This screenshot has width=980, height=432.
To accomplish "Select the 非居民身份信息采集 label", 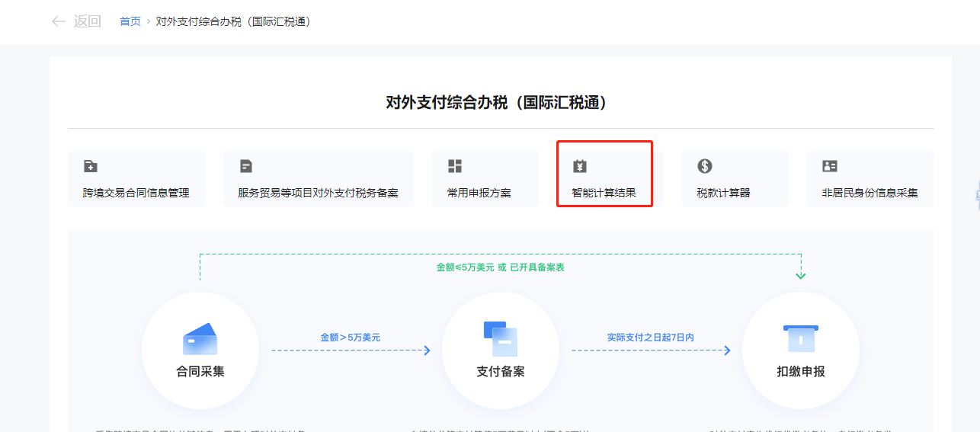I will [x=870, y=193].
